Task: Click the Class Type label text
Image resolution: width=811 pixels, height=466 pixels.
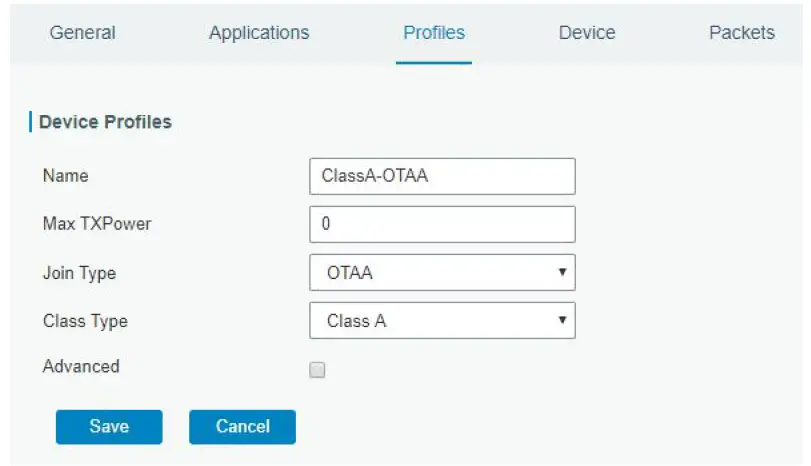Action: (x=85, y=321)
